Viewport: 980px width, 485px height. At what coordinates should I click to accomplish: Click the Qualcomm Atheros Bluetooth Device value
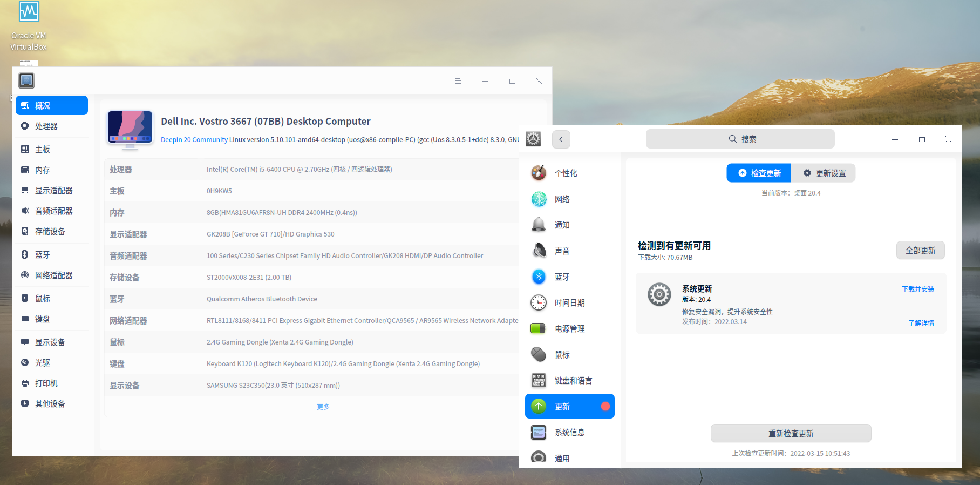262,299
